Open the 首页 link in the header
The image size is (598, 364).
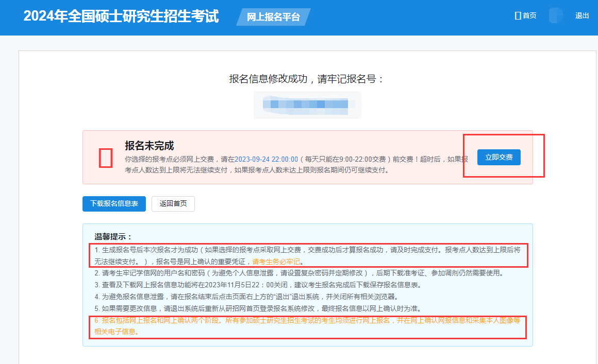tap(529, 16)
